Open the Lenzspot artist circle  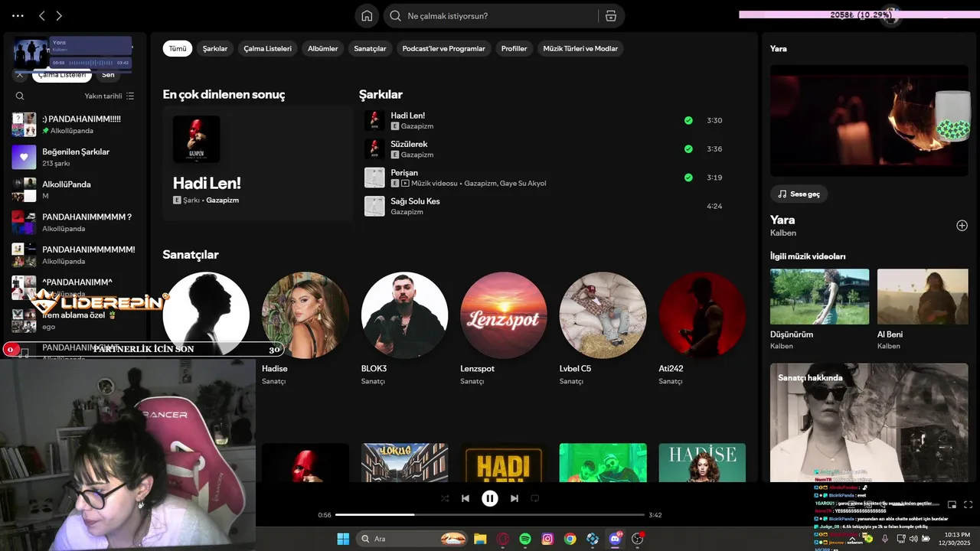[504, 315]
